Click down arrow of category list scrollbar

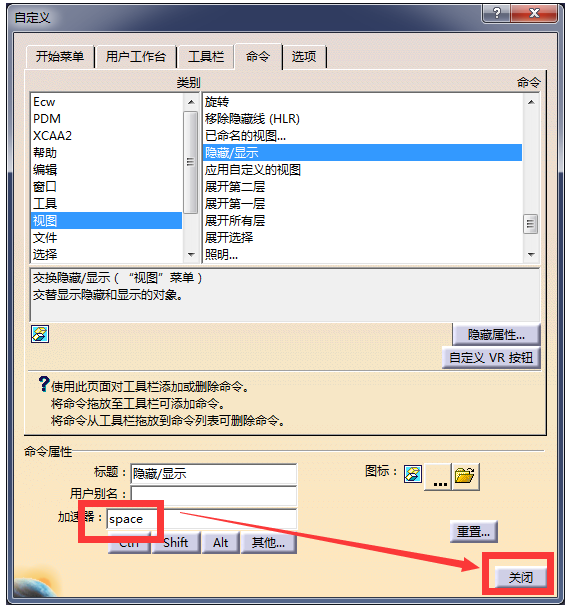point(191,255)
